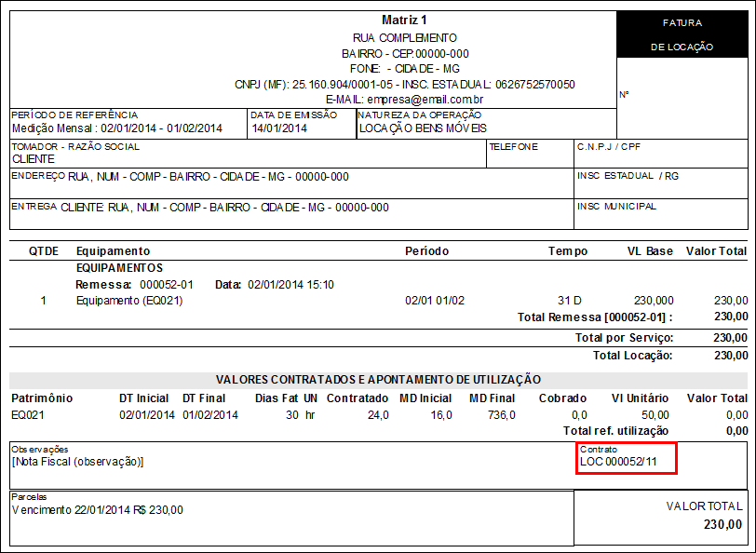This screenshot has width=756, height=553.
Task: Click the MD Final value '736,0'
Action: pos(502,415)
